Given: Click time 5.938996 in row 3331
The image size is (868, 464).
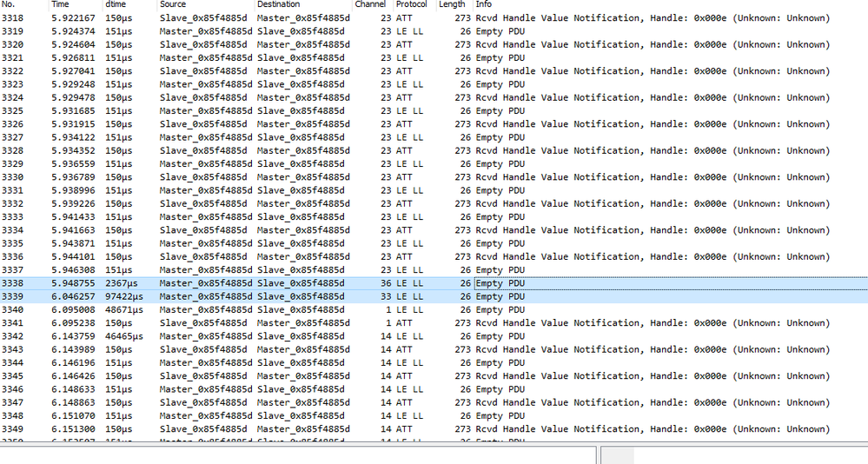Looking at the screenshot, I should [x=73, y=191].
